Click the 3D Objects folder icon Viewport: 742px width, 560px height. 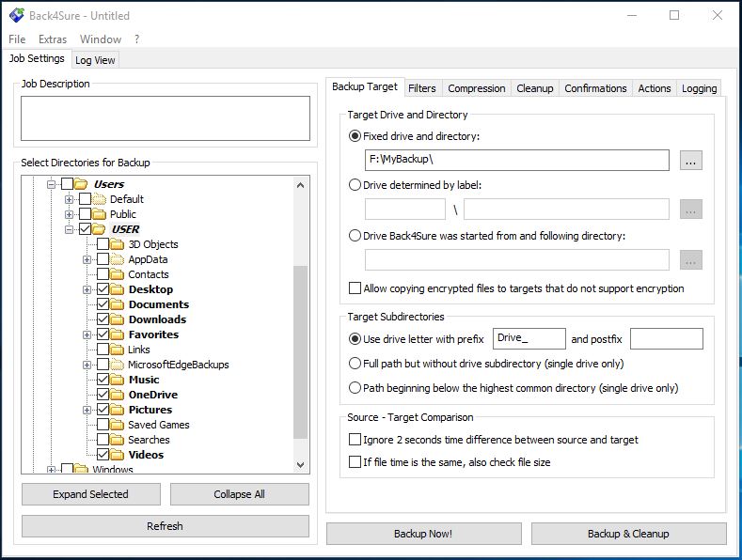(117, 244)
